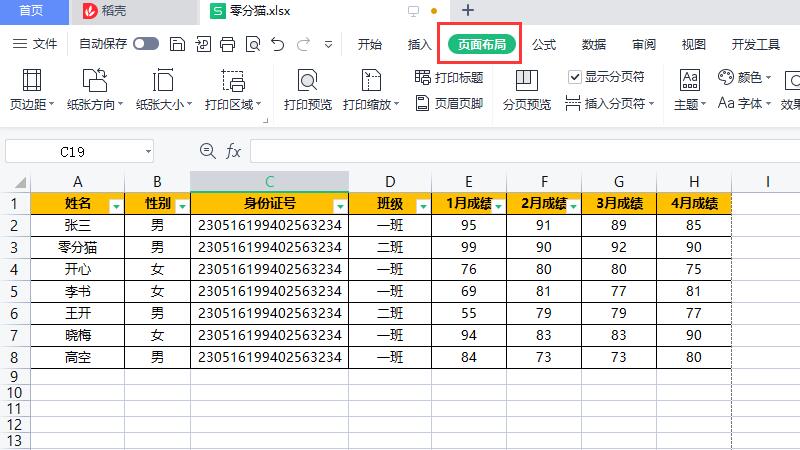
Task: Click the undo arrow icon
Action: pos(278,44)
